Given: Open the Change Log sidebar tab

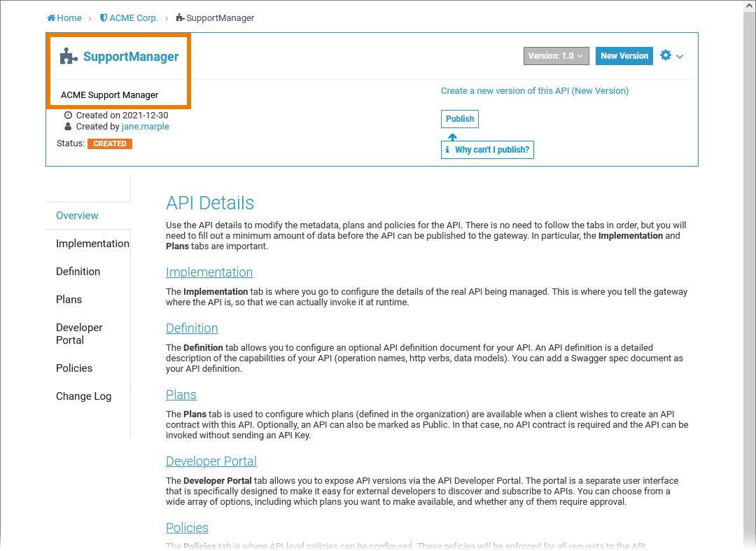Looking at the screenshot, I should 83,396.
